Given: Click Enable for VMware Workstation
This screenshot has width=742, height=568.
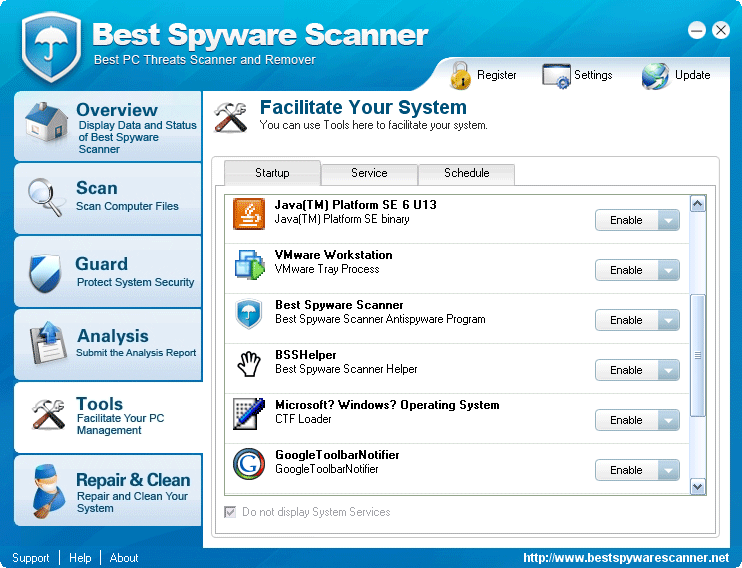Looking at the screenshot, I should pos(626,270).
